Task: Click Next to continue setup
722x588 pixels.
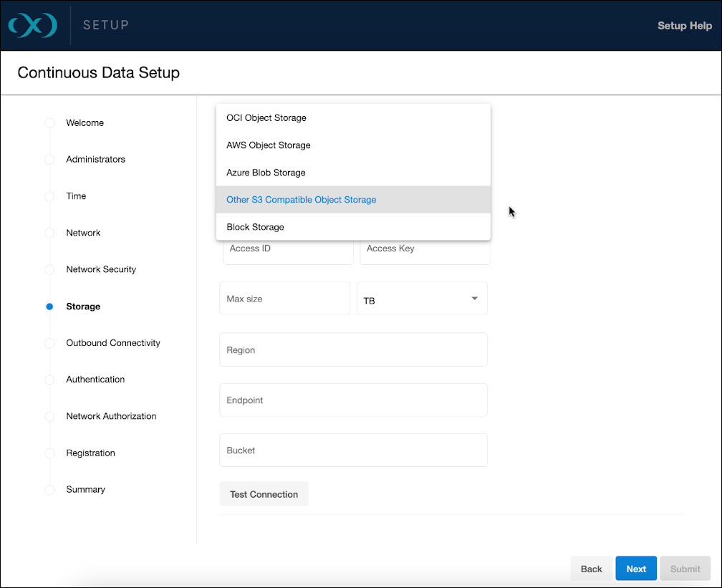Action: (635, 568)
